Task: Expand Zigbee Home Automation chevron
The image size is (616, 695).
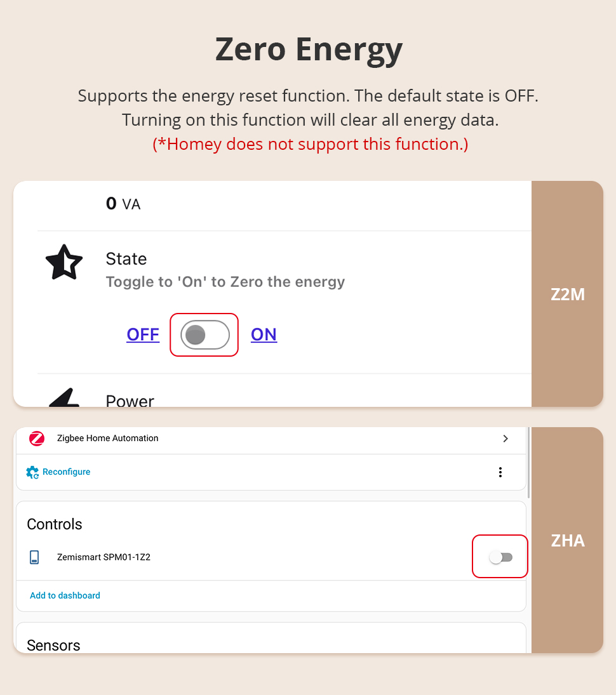Action: point(506,439)
